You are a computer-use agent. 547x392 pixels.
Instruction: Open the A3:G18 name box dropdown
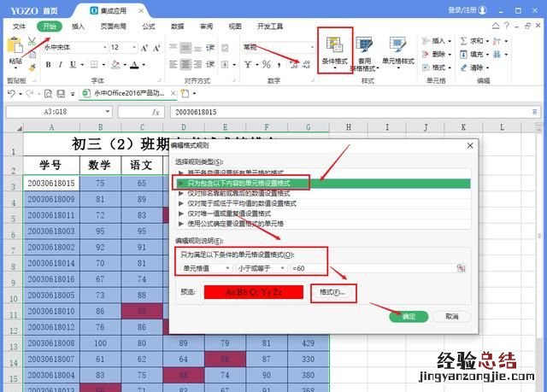(108, 112)
